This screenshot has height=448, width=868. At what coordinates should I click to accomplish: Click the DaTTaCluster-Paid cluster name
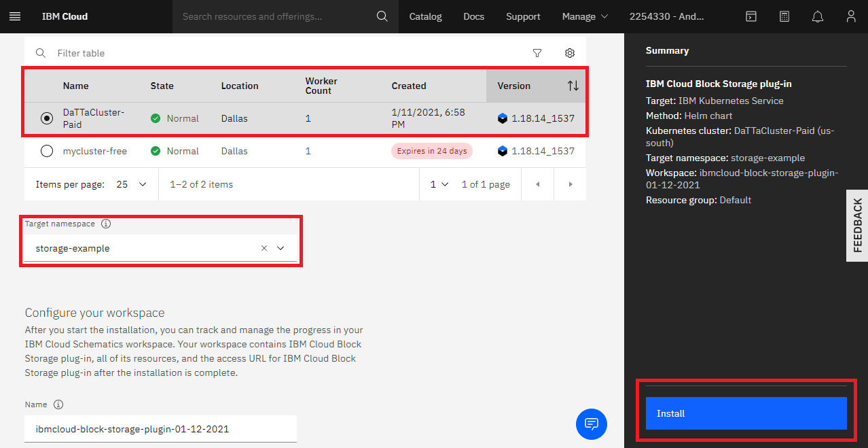[x=94, y=118]
